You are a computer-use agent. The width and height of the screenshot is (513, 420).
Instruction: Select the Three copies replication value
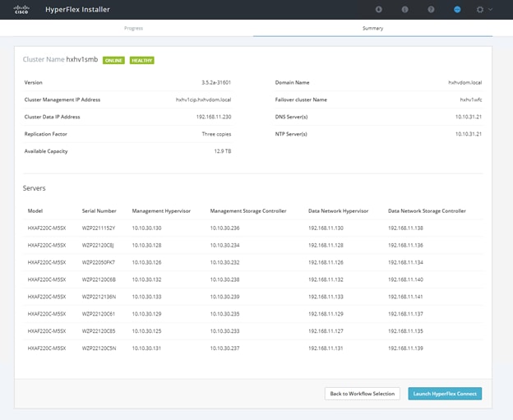(216, 134)
